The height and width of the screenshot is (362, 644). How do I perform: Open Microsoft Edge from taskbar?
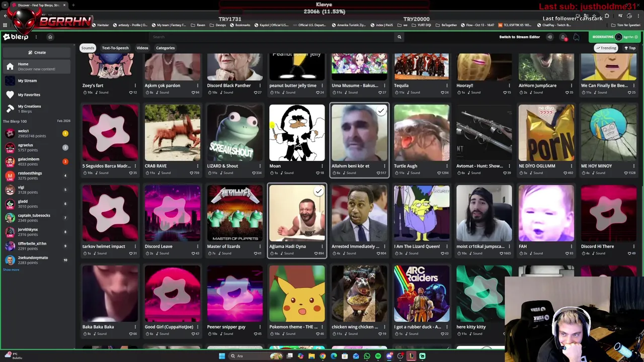[x=334, y=356]
